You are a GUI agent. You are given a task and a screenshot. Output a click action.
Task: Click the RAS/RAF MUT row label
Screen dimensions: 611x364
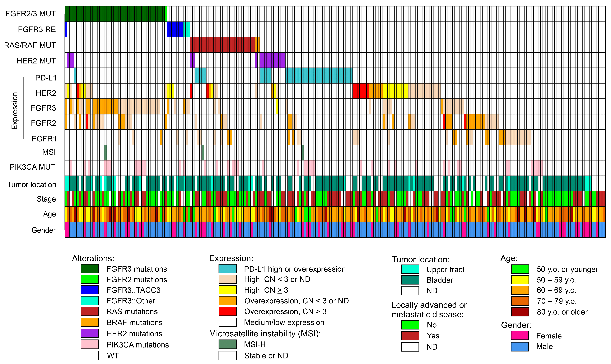pyautogui.click(x=30, y=45)
